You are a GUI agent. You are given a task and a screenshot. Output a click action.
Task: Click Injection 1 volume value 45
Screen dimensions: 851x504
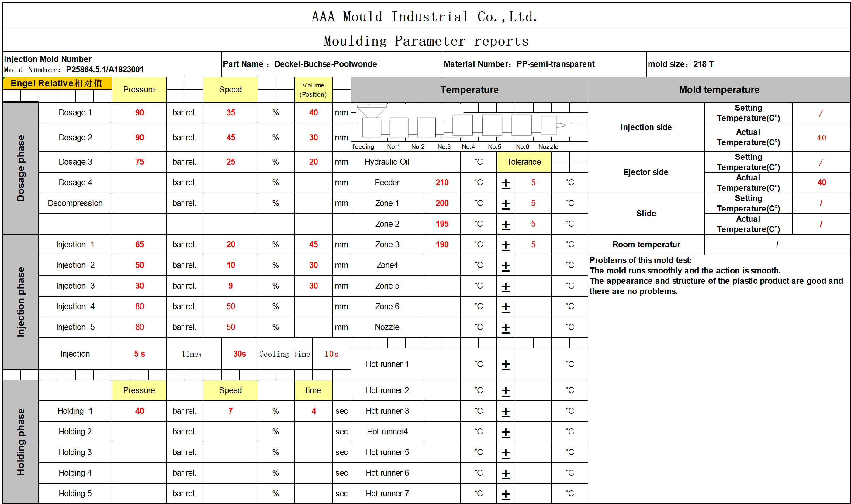[313, 245]
